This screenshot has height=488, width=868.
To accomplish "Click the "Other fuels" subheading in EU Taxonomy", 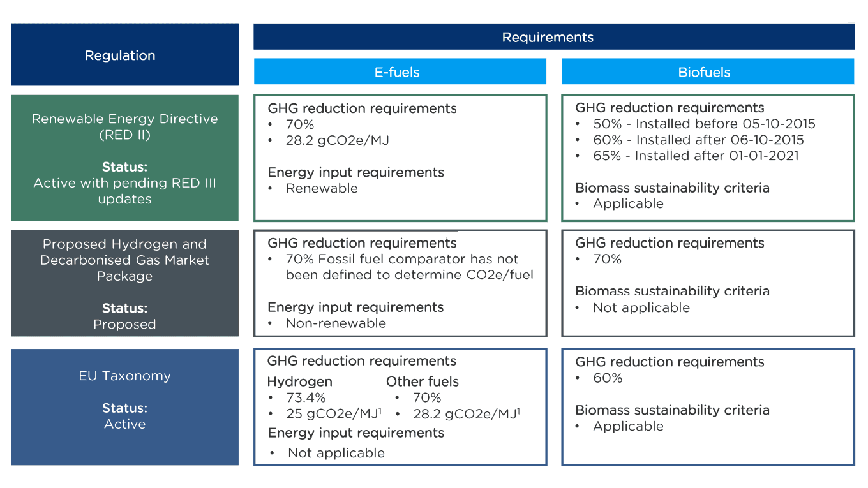I will [422, 382].
